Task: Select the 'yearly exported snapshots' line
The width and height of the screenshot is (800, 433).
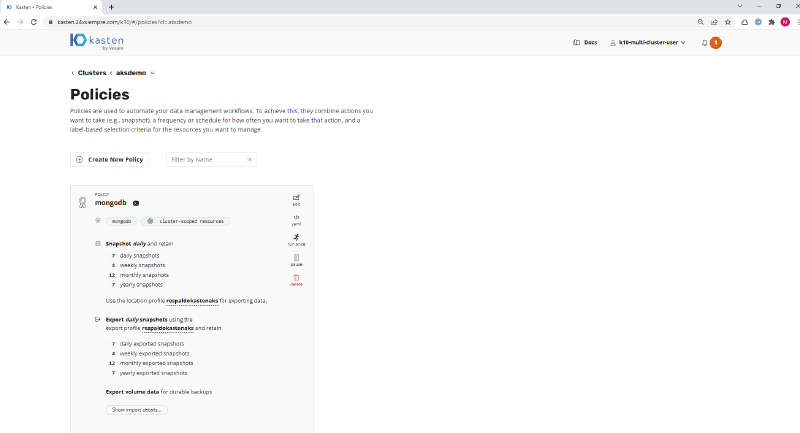Action: pyautogui.click(x=153, y=373)
